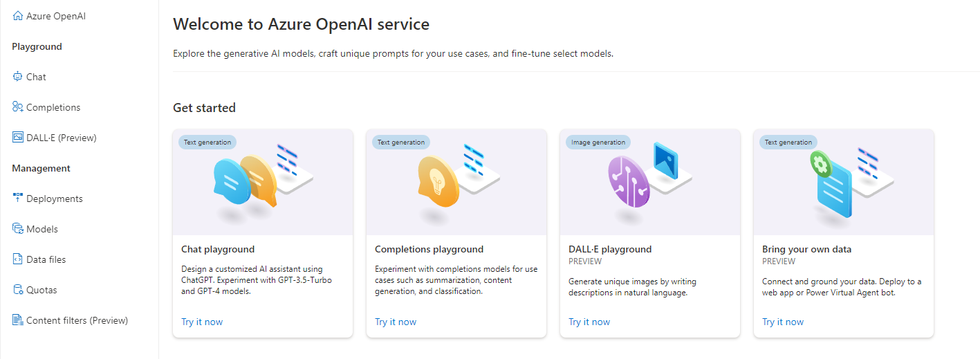Click Try it now under Bring your own data

783,322
